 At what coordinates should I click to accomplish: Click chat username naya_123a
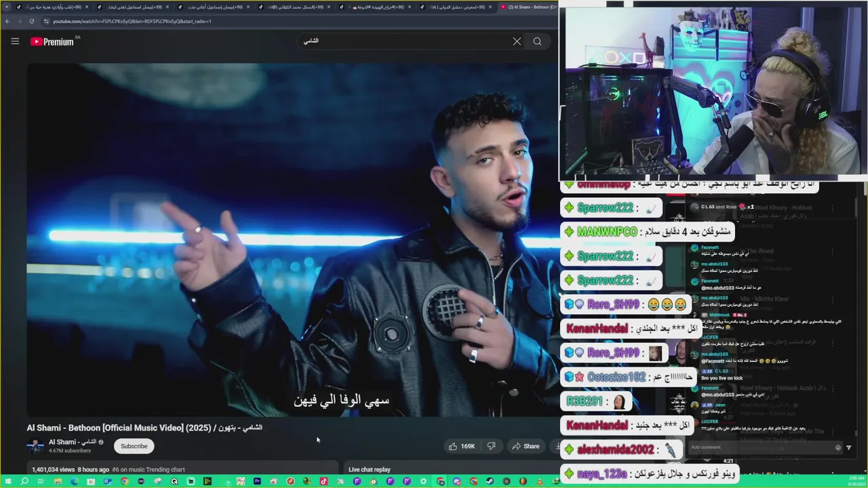coord(601,474)
